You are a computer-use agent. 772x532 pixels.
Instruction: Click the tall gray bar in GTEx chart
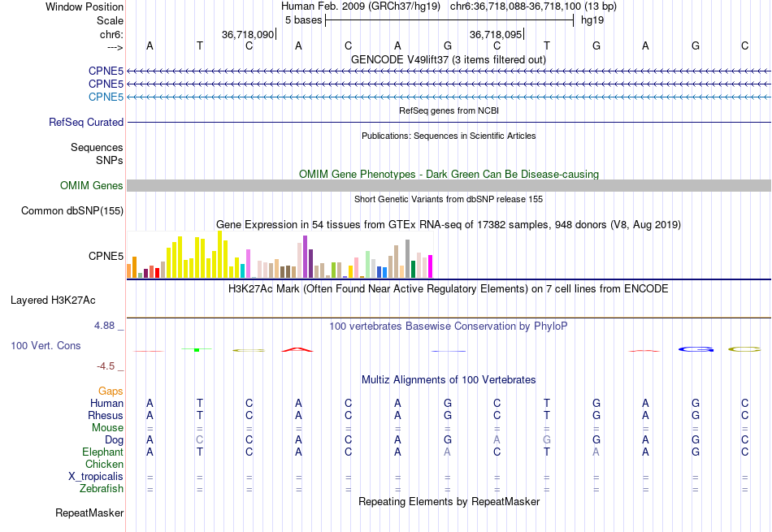(408, 259)
